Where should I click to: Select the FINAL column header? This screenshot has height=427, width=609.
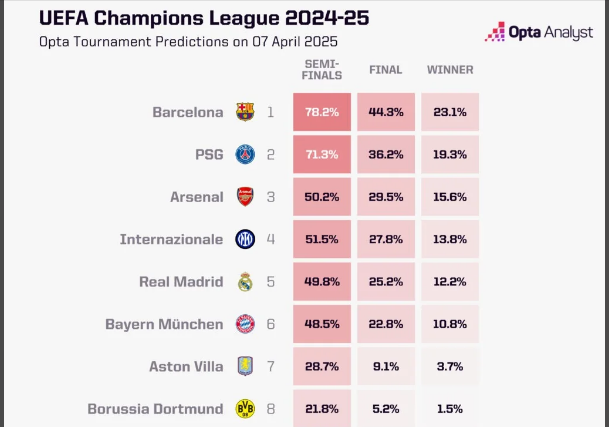386,70
